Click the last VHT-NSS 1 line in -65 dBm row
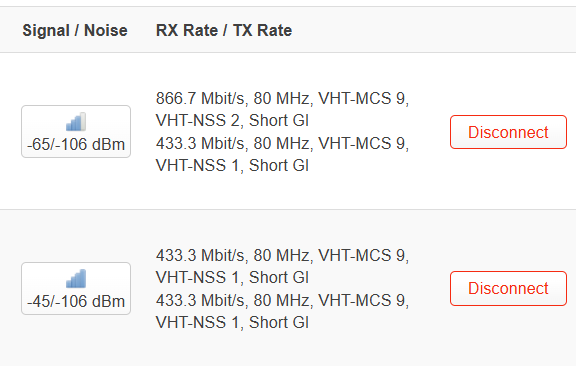The width and height of the screenshot is (576, 373). [x=232, y=165]
